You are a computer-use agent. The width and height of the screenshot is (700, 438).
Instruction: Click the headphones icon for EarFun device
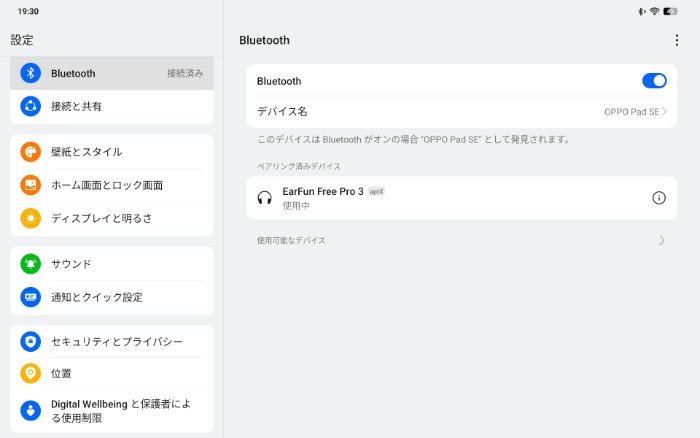[x=264, y=198]
